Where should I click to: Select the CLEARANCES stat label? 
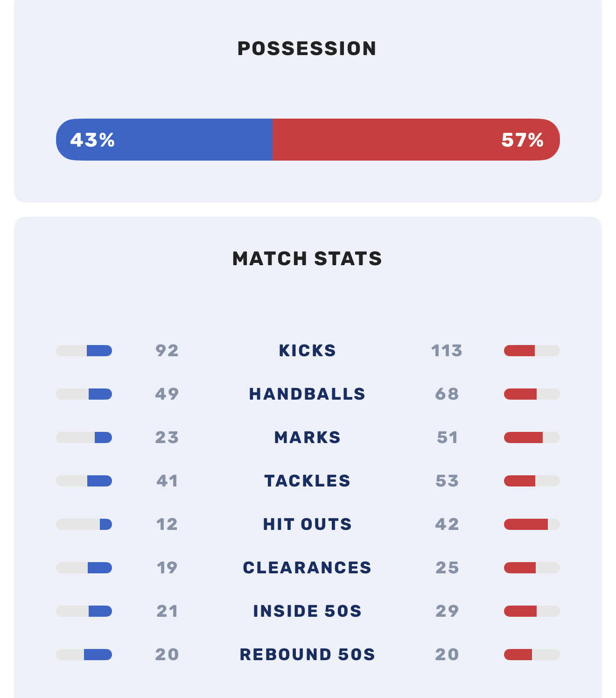click(307, 568)
